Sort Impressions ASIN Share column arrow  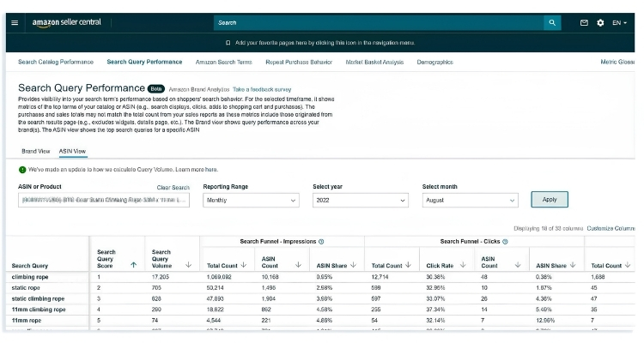[x=354, y=265]
